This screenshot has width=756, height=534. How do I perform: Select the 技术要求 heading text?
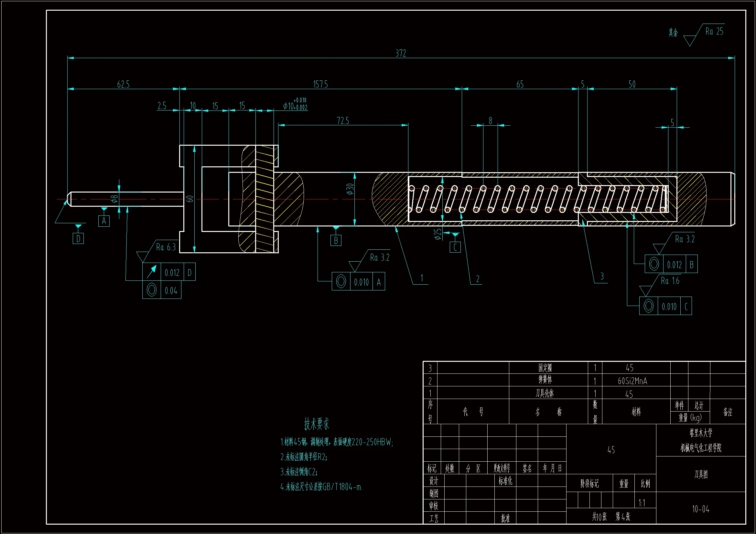point(317,424)
